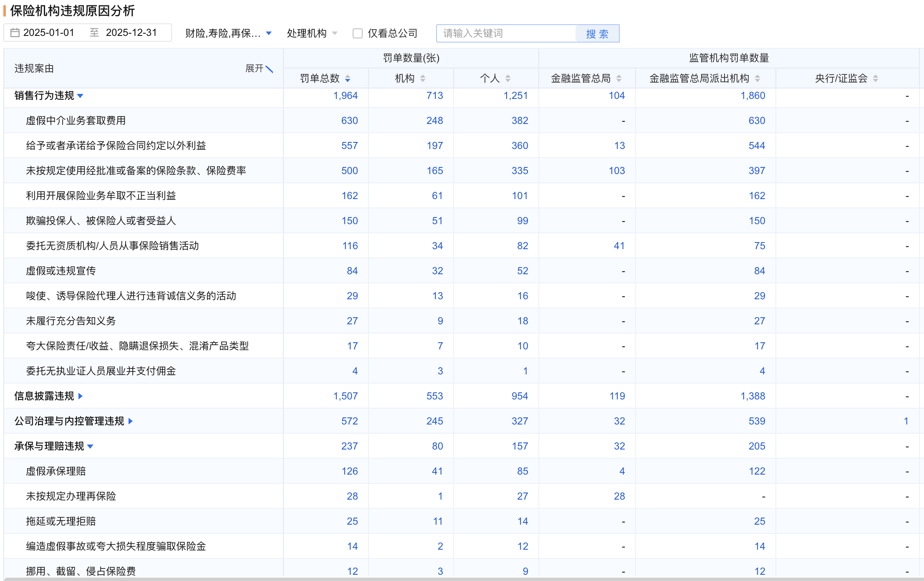Open the 处理机构 dropdown
Viewport: 924px width, 581px height.
point(312,33)
